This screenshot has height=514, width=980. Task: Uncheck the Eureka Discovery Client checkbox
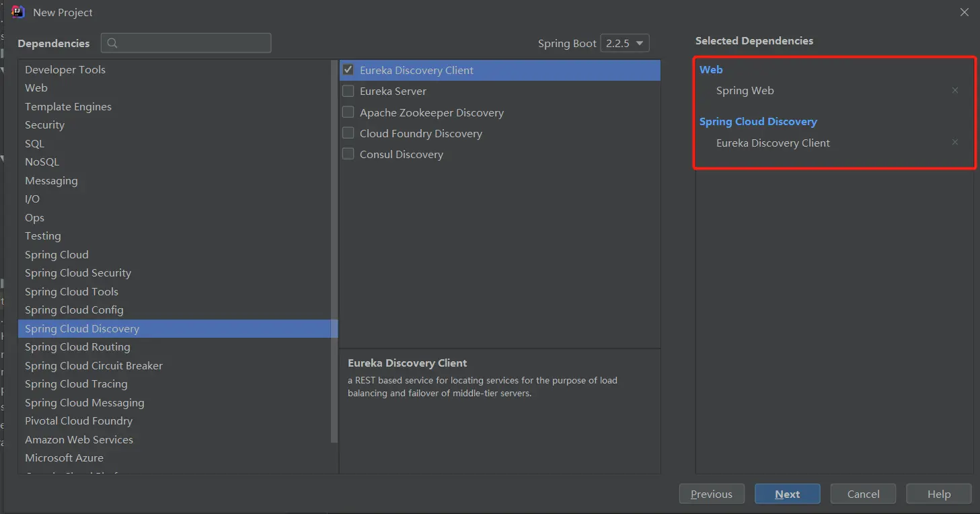point(348,69)
